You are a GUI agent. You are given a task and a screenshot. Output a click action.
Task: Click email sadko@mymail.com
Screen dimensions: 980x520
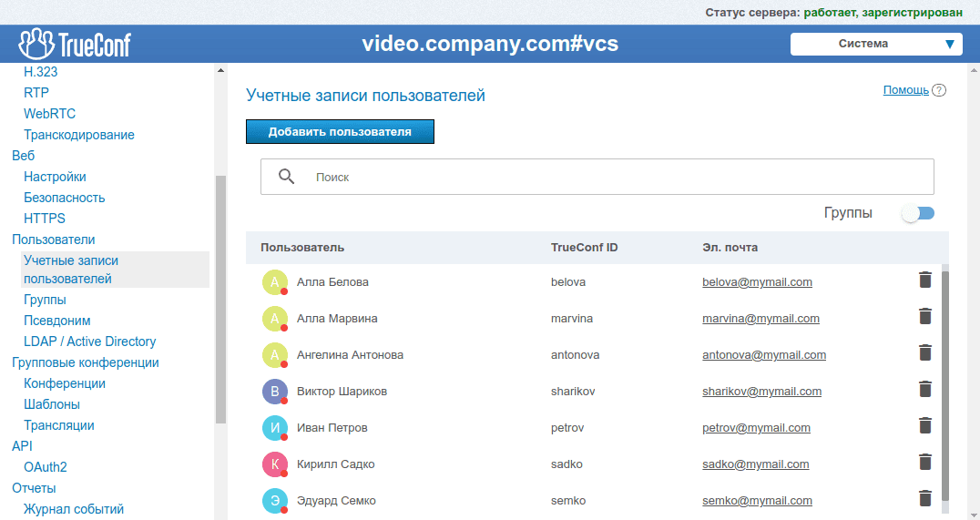756,464
